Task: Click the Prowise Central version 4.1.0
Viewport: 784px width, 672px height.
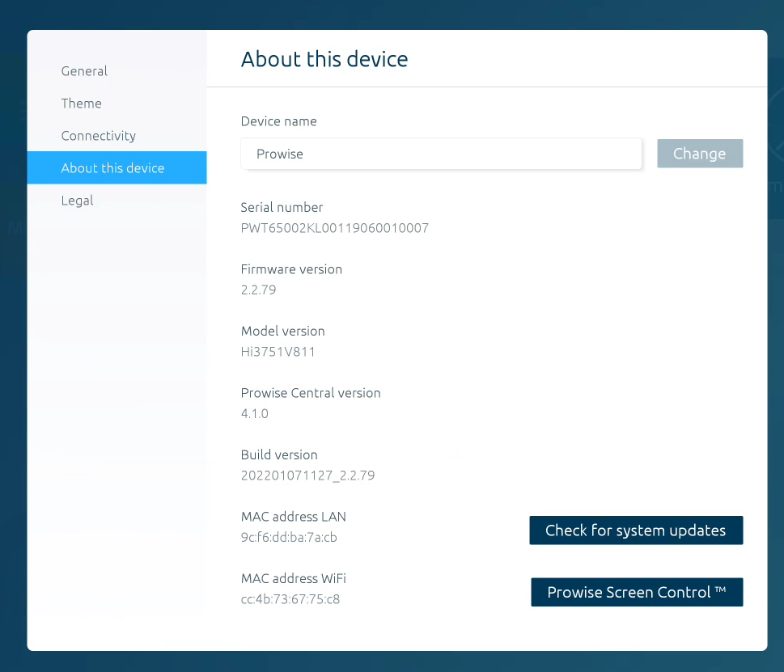Action: [x=255, y=414]
